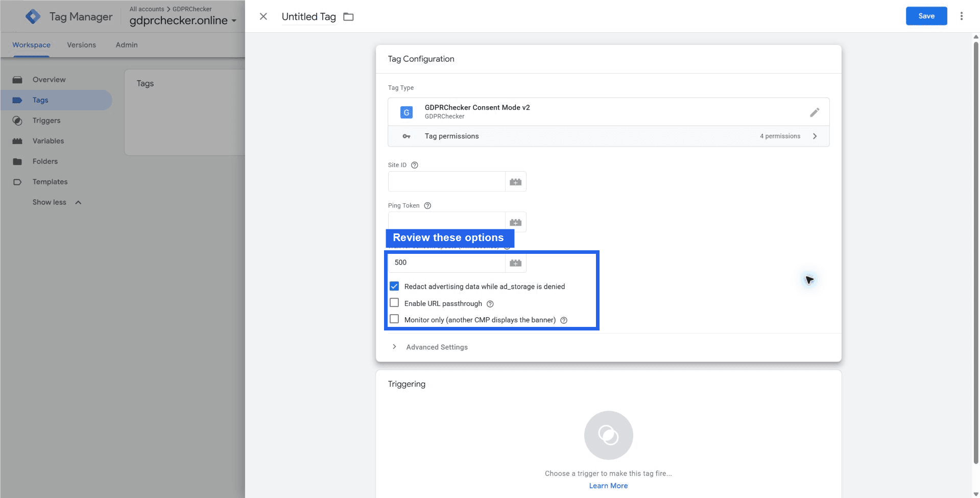Viewport: 980px width, 498px height.
Task: Open the Learn More link
Action: [x=609, y=486]
